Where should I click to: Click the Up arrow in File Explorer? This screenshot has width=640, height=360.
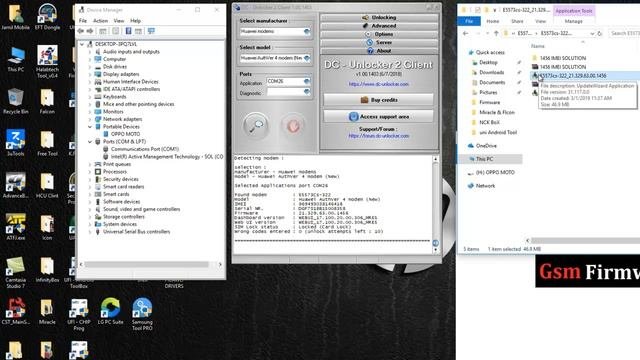tap(496, 33)
